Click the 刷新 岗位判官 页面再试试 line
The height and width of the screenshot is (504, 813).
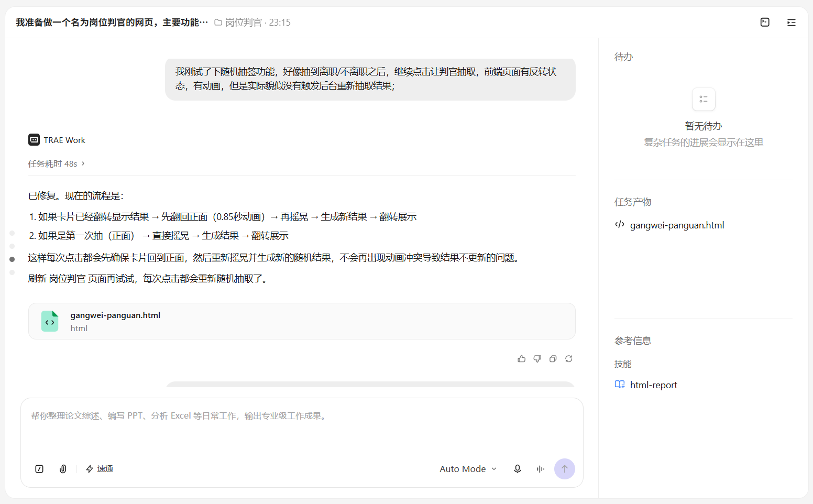pyautogui.click(x=149, y=278)
